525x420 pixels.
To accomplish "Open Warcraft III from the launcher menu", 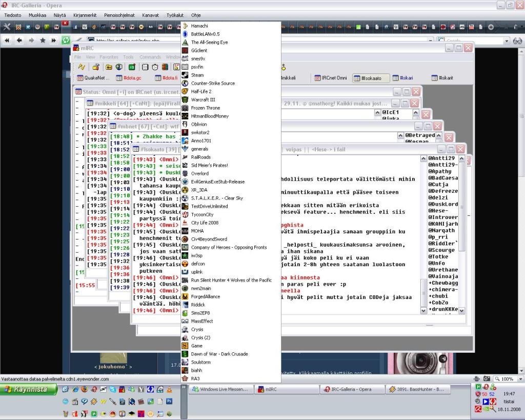I will point(203,99).
